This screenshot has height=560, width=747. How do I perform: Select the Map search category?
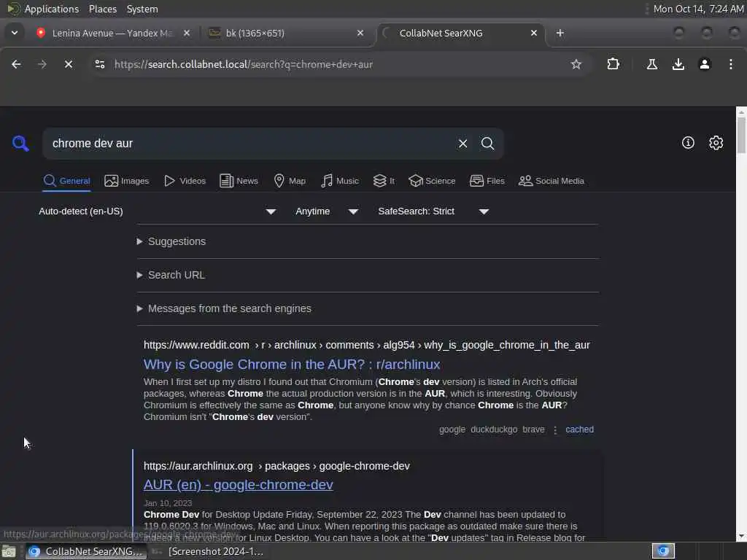[290, 181]
